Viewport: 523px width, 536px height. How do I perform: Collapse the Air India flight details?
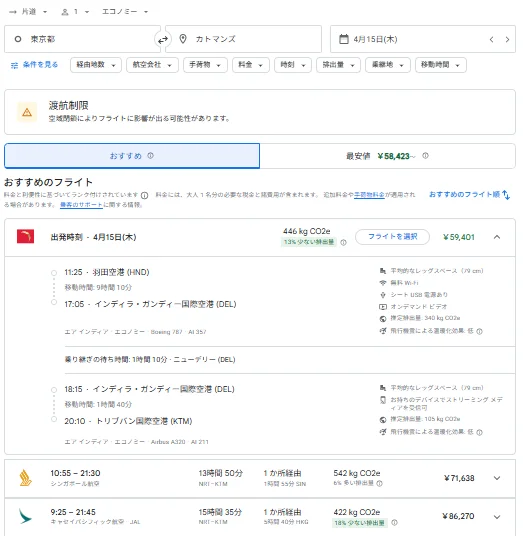click(x=497, y=237)
